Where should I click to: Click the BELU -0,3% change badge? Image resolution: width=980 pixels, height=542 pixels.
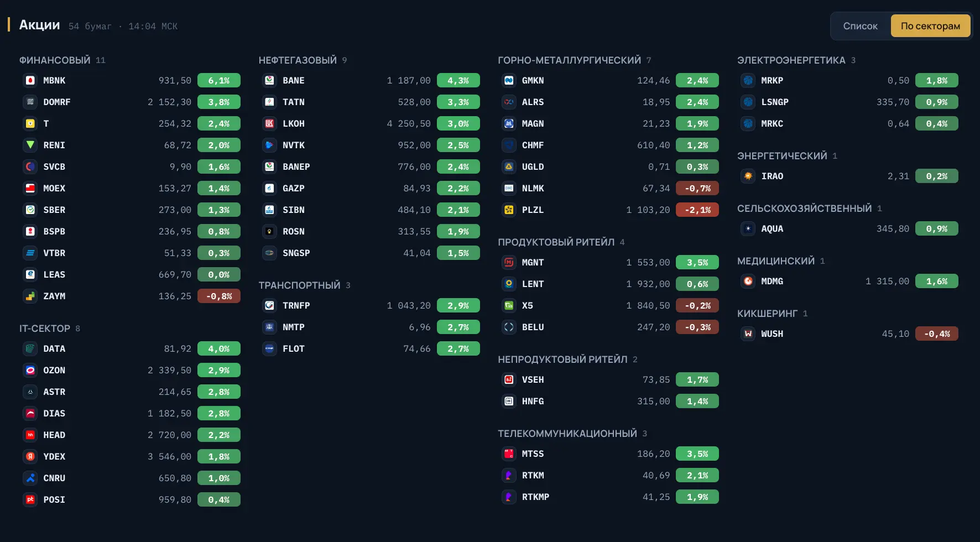tap(697, 327)
